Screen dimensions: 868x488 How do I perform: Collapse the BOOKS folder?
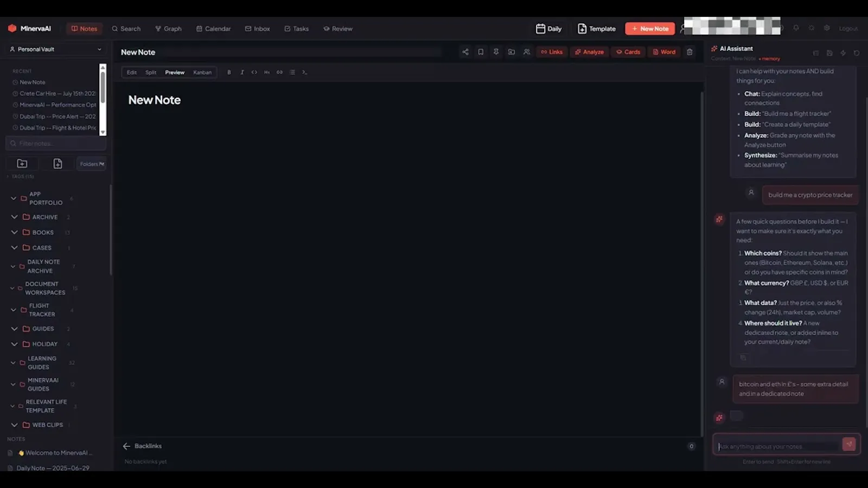tap(14, 232)
